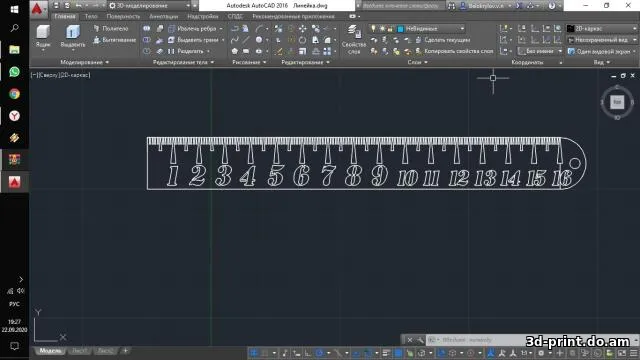Switch to the Аннотации ribbon tab

(x=164, y=16)
